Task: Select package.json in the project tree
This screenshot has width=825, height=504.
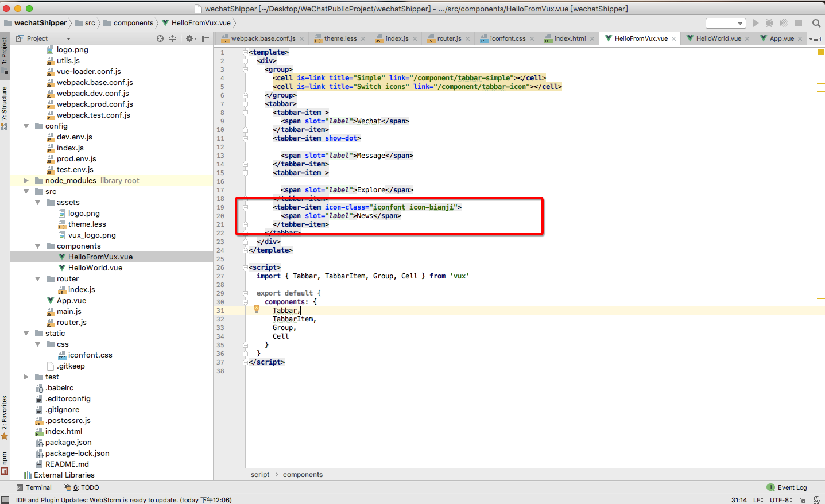Action: pos(68,442)
